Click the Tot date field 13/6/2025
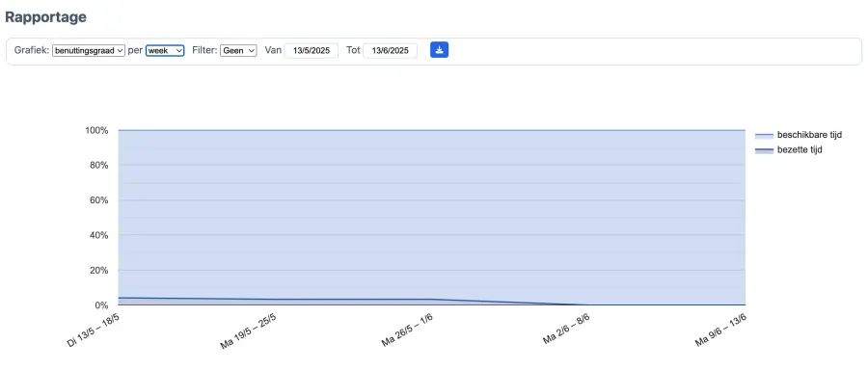 click(391, 50)
